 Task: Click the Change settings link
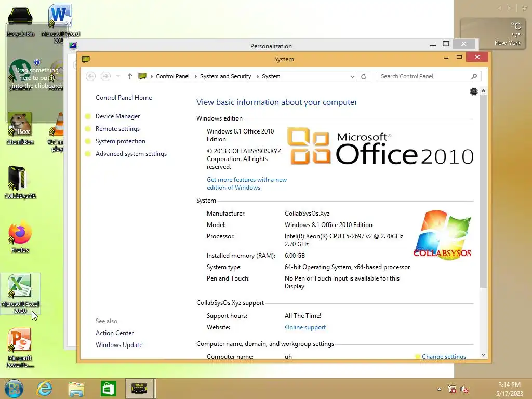(444, 356)
